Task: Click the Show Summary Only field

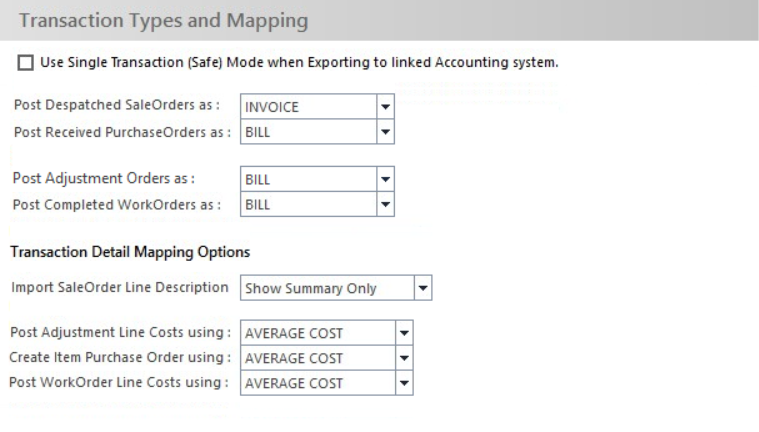Action: [x=327, y=288]
